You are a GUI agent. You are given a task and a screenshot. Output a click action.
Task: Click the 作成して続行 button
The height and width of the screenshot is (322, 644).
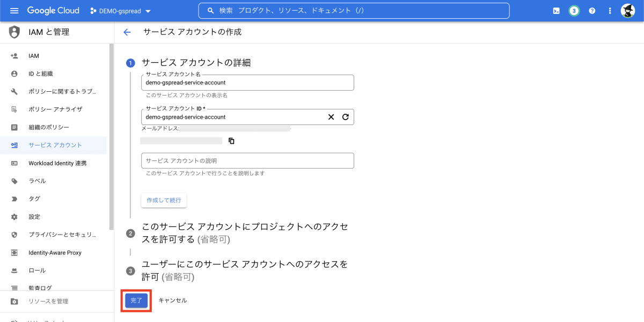(x=164, y=200)
